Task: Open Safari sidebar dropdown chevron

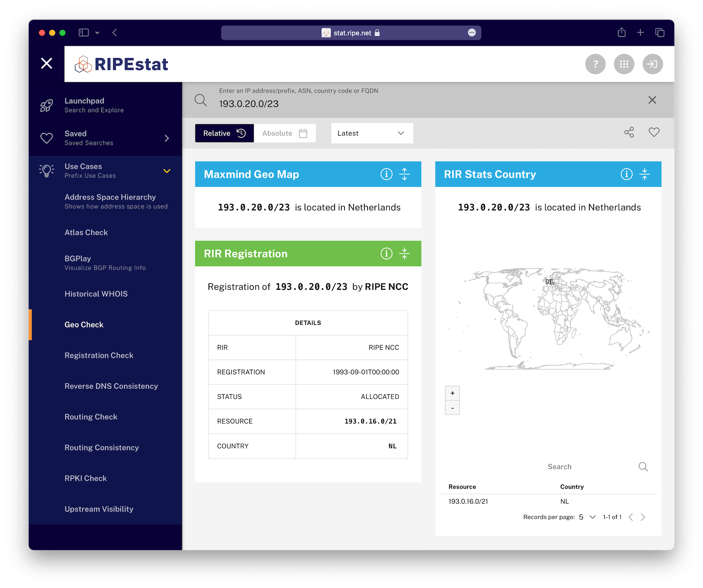Action: click(97, 33)
